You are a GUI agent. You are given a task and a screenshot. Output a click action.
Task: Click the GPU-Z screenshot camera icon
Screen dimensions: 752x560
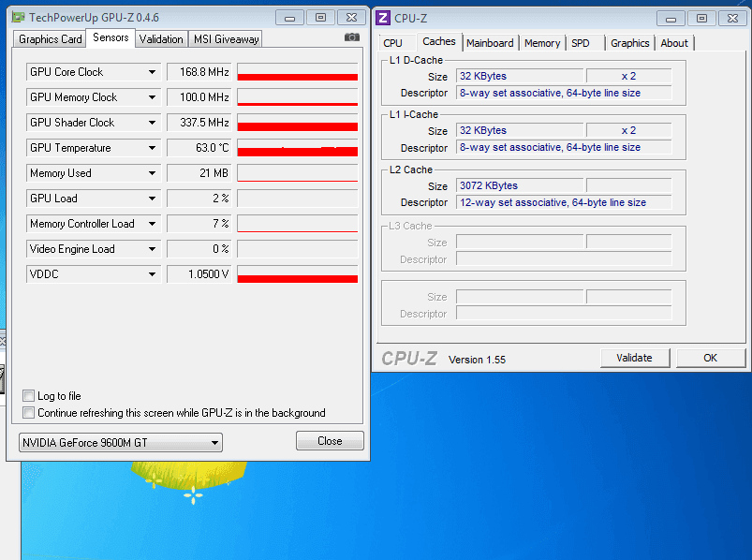(351, 37)
